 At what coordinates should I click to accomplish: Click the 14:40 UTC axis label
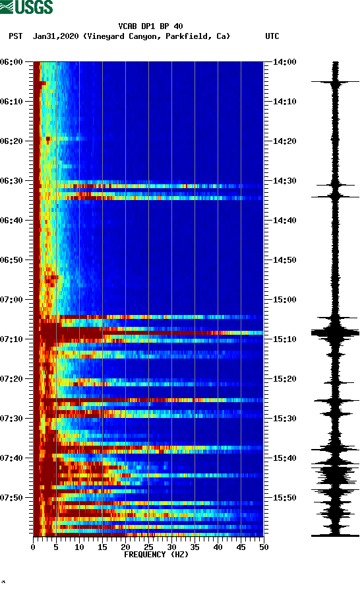click(284, 220)
